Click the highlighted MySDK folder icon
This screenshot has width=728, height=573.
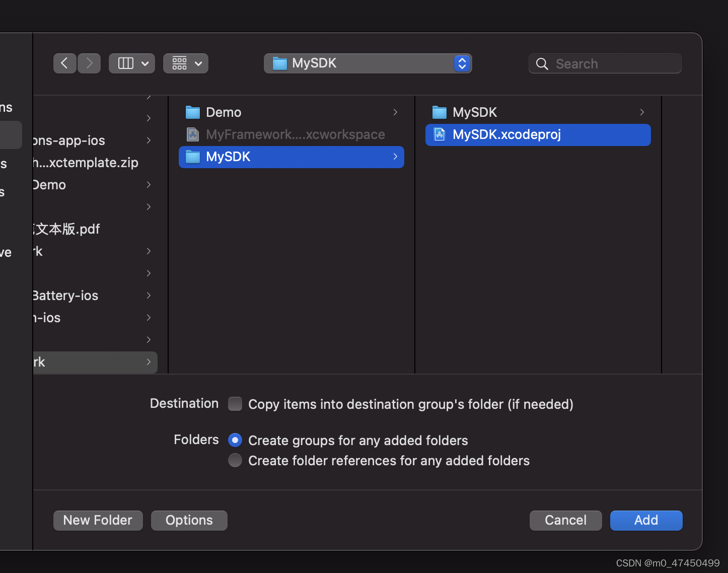(193, 157)
